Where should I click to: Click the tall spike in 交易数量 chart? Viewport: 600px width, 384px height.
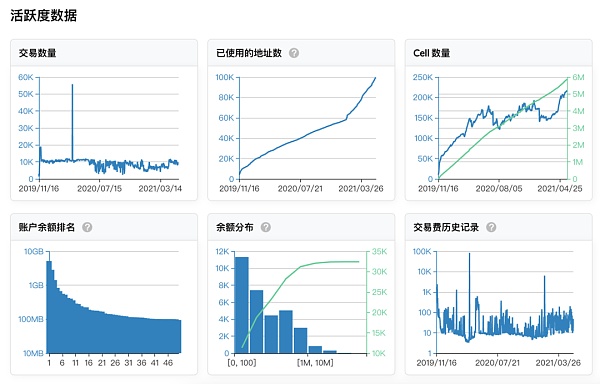click(72, 122)
